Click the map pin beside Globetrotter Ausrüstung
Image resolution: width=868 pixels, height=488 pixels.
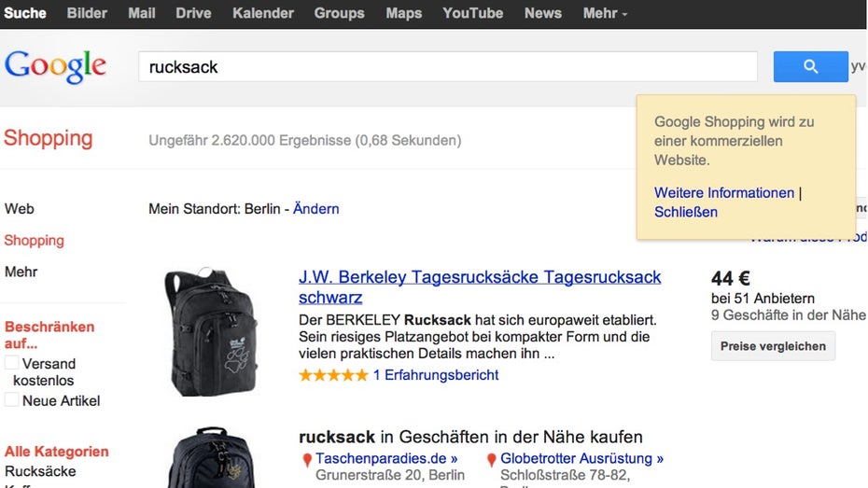click(x=492, y=460)
